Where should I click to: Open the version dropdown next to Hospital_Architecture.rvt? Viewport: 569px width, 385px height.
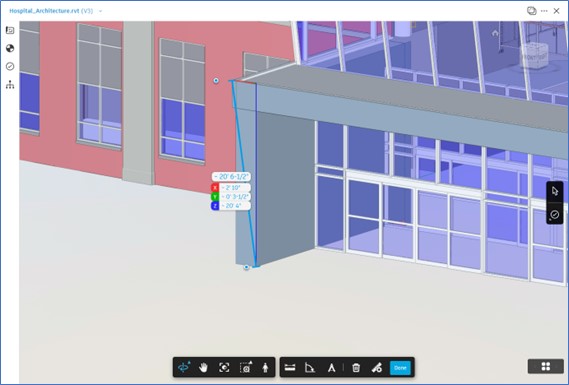click(x=101, y=11)
